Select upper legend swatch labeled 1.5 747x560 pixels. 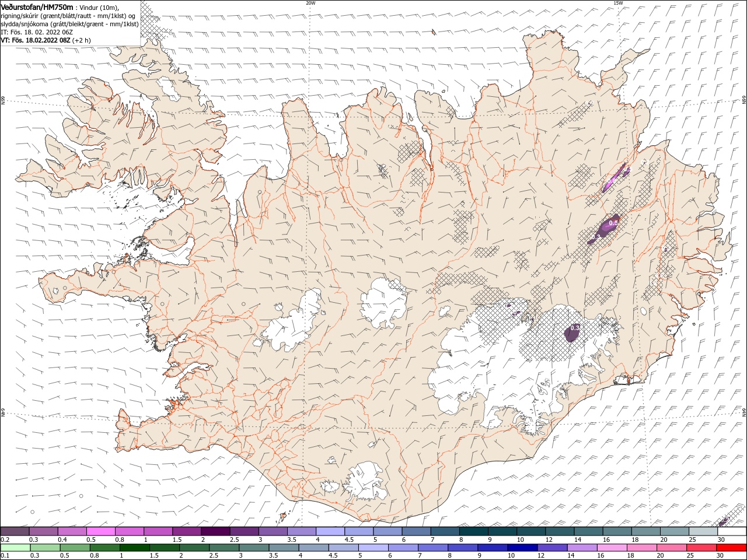tap(187, 531)
